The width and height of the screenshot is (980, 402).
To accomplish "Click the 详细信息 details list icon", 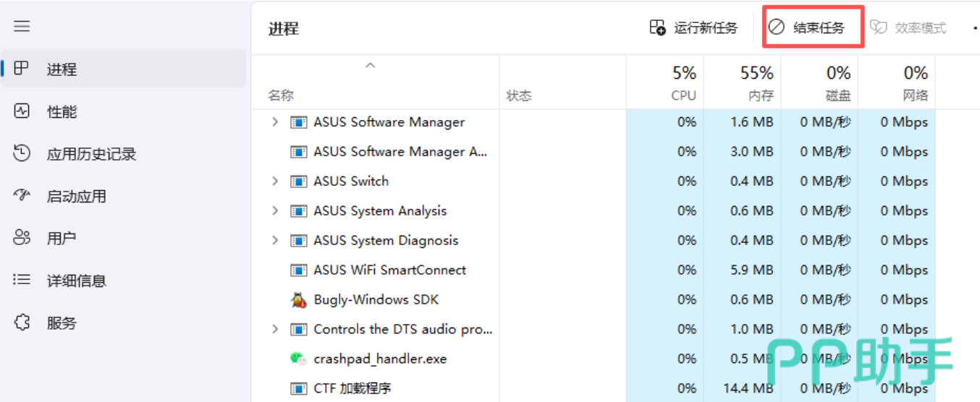I will coord(22,280).
